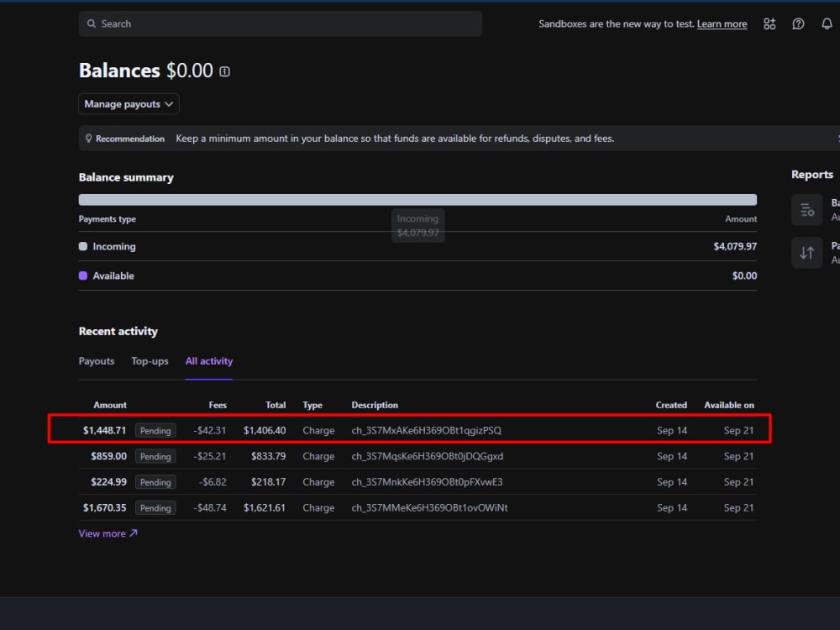Click the Description column header
Screen dimensions: 840x630
tap(375, 405)
